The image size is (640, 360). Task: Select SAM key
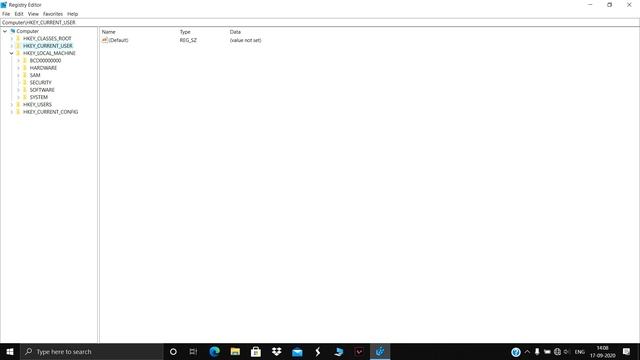35,76
